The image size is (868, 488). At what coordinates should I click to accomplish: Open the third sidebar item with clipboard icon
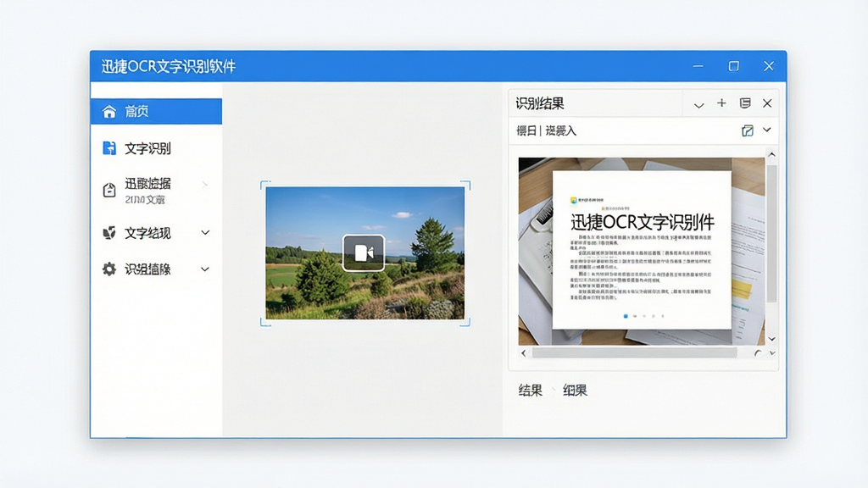156,191
